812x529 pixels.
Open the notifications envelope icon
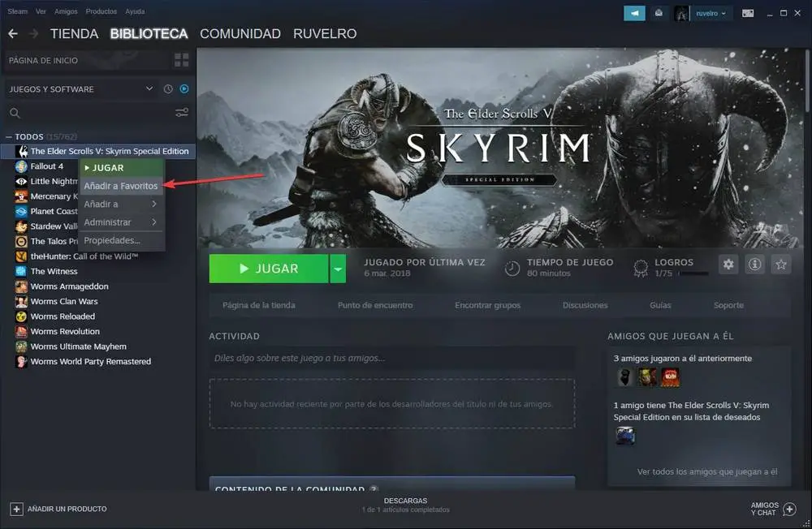tap(659, 13)
